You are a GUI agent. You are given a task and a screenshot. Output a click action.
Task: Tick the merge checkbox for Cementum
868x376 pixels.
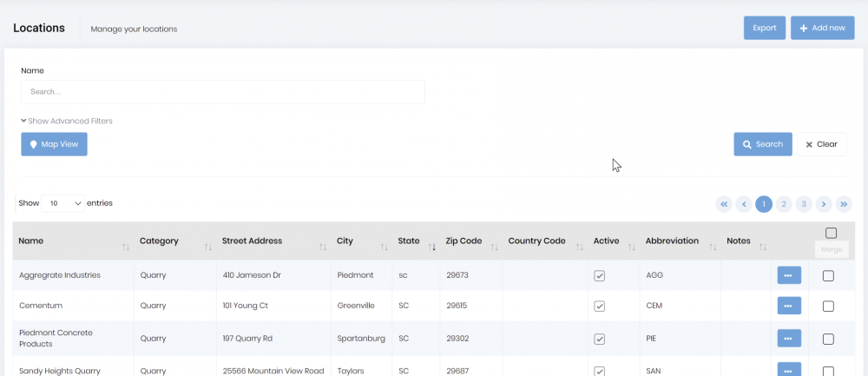[828, 307]
